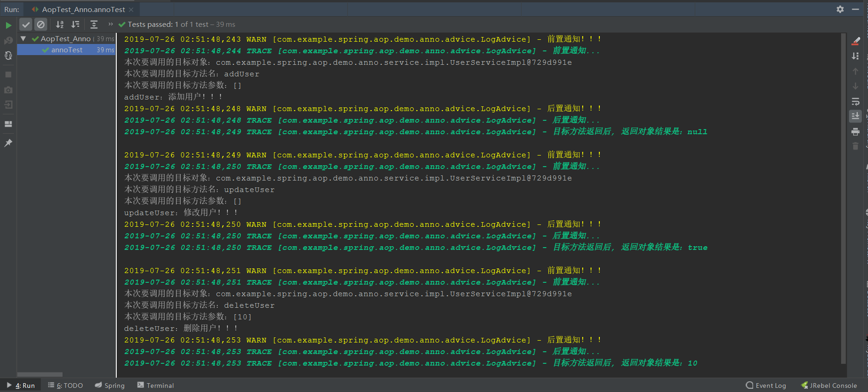The width and height of the screenshot is (868, 392).
Task: Click the line with parameters [10]
Action: pyautogui.click(x=188, y=317)
